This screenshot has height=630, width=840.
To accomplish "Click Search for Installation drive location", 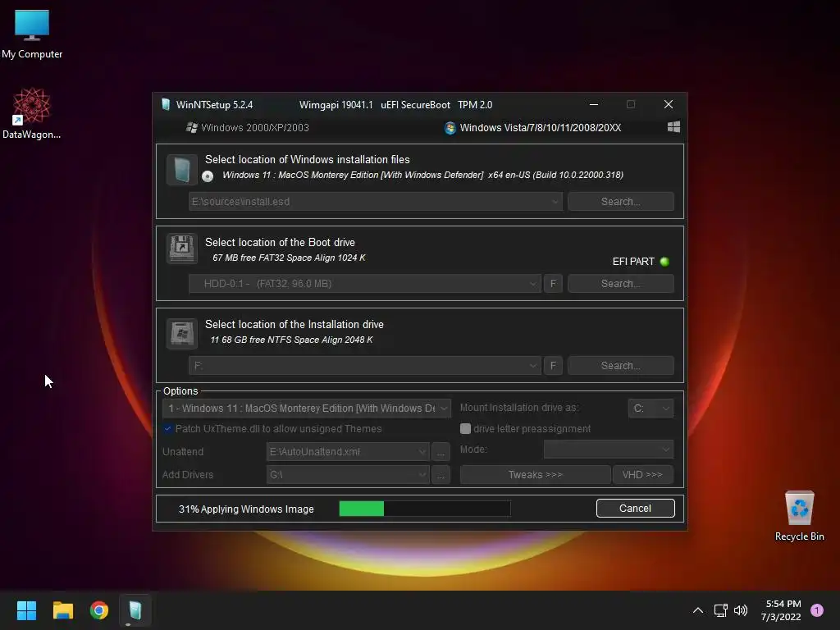I will point(620,365).
